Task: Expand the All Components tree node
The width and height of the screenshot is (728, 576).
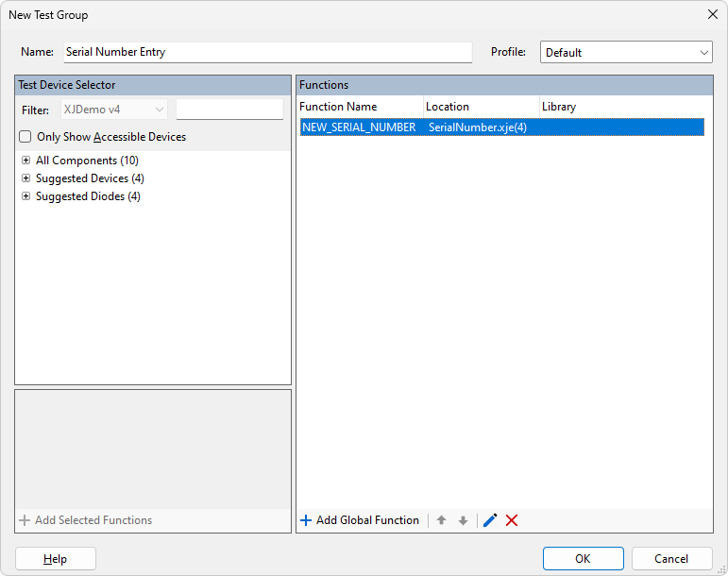Action: click(x=26, y=161)
